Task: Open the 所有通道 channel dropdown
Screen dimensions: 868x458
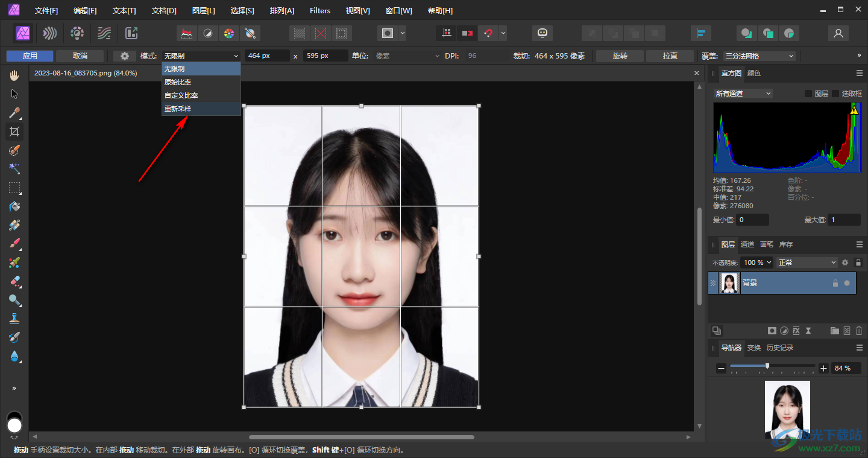Action: point(743,94)
